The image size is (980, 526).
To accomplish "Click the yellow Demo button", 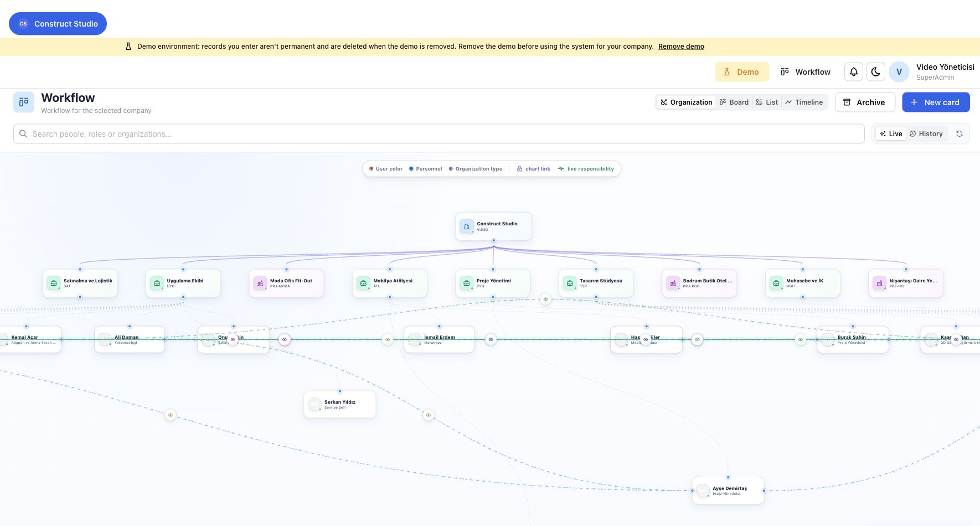I will pyautogui.click(x=742, y=72).
